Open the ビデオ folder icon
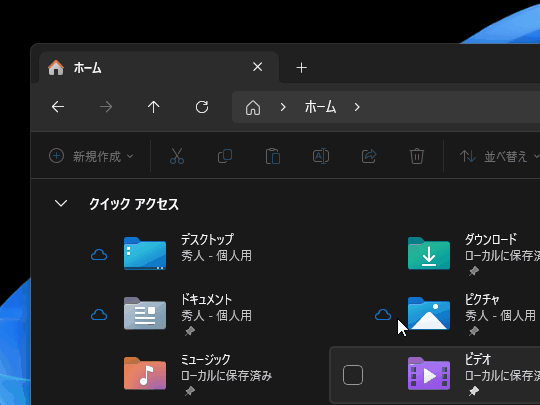The width and height of the screenshot is (540, 405). coord(429,373)
